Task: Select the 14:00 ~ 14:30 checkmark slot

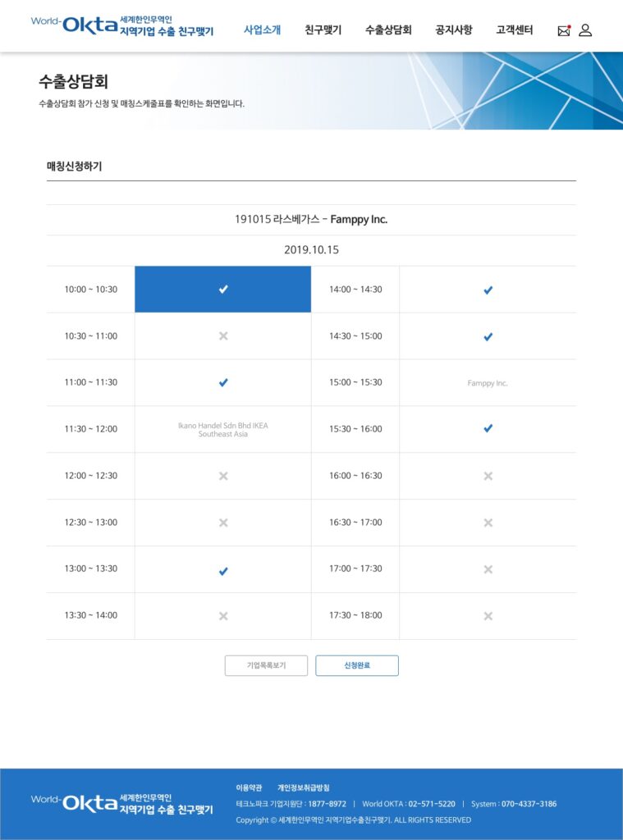Action: [488, 290]
